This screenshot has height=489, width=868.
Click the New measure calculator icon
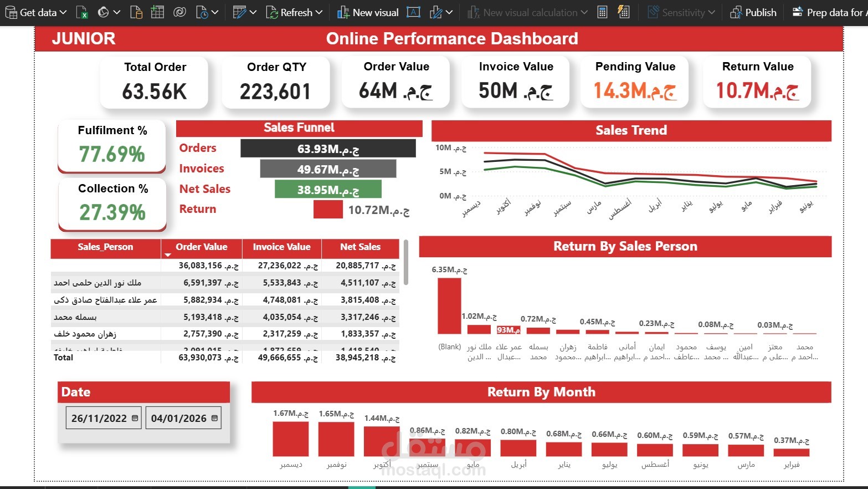(x=602, y=12)
